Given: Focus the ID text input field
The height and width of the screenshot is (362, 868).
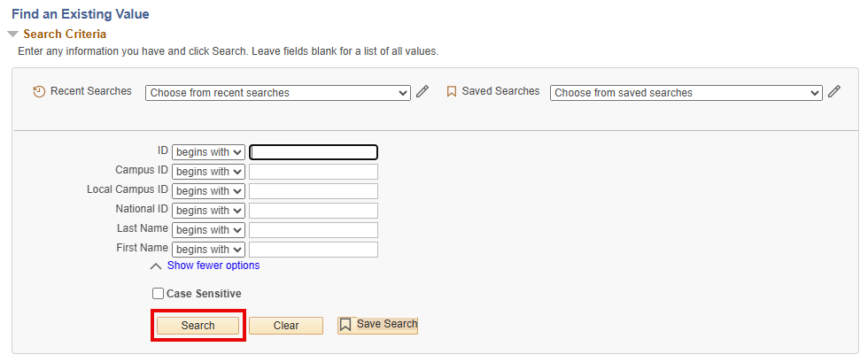Looking at the screenshot, I should (x=314, y=152).
